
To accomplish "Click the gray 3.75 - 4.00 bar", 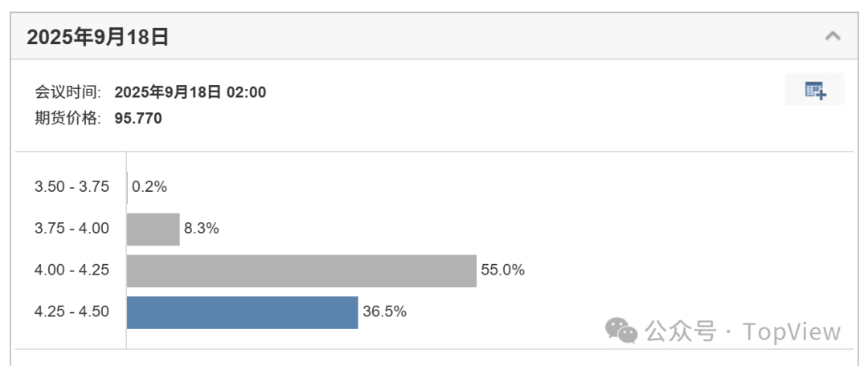I will click(154, 230).
